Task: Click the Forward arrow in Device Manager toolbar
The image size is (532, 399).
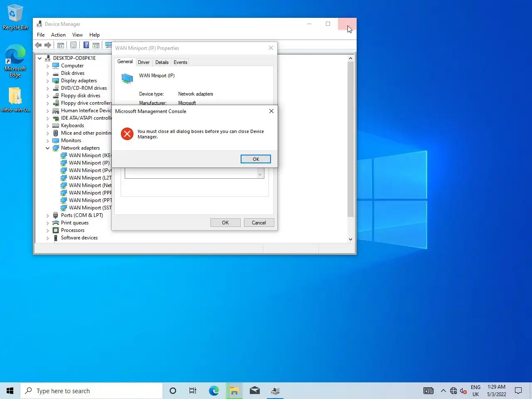Action: tap(48, 45)
